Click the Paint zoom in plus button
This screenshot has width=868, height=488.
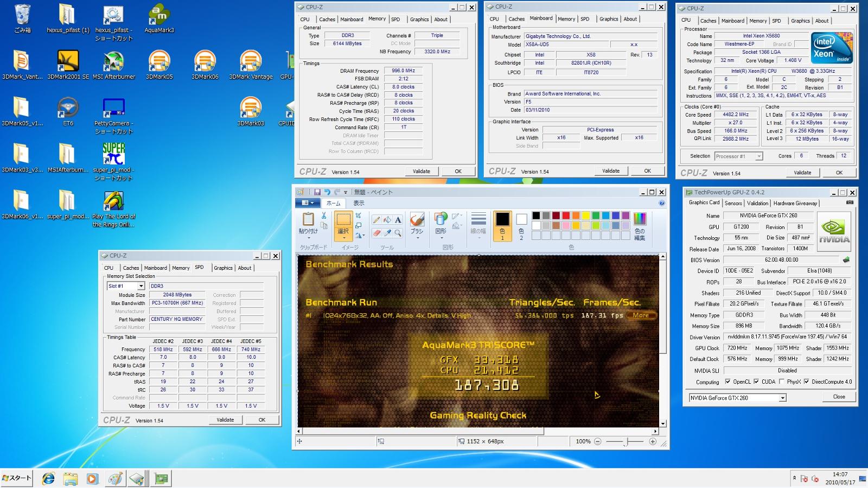tap(653, 441)
